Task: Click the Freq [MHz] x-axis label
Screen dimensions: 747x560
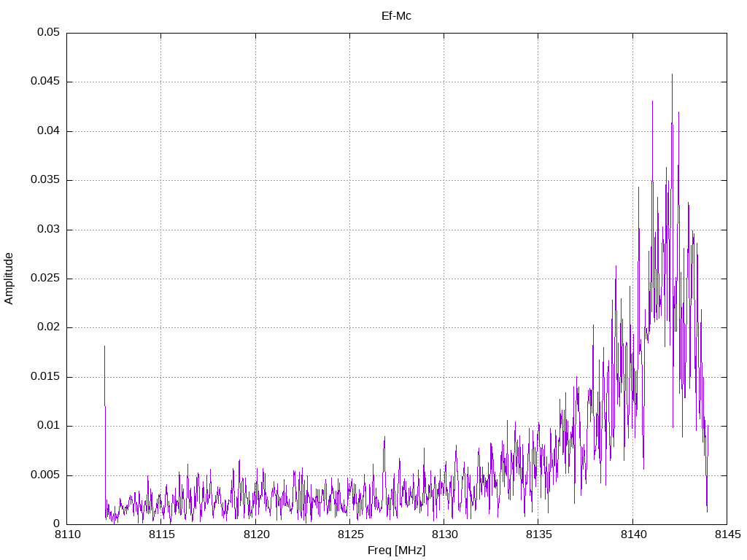Action: [396, 551]
